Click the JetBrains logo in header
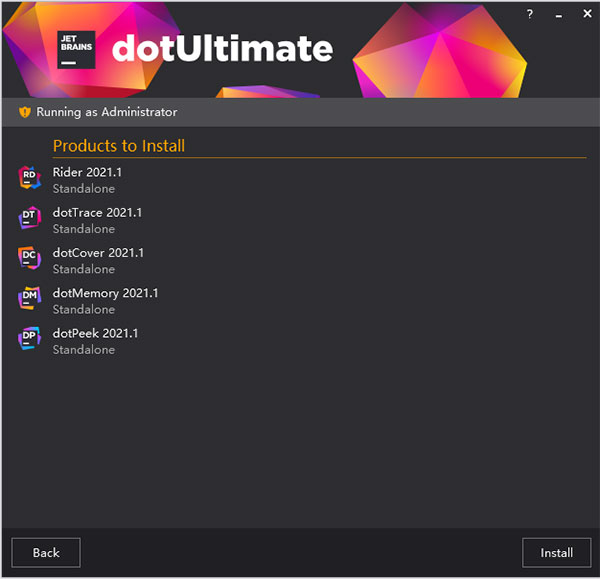The image size is (600, 579). point(76,50)
